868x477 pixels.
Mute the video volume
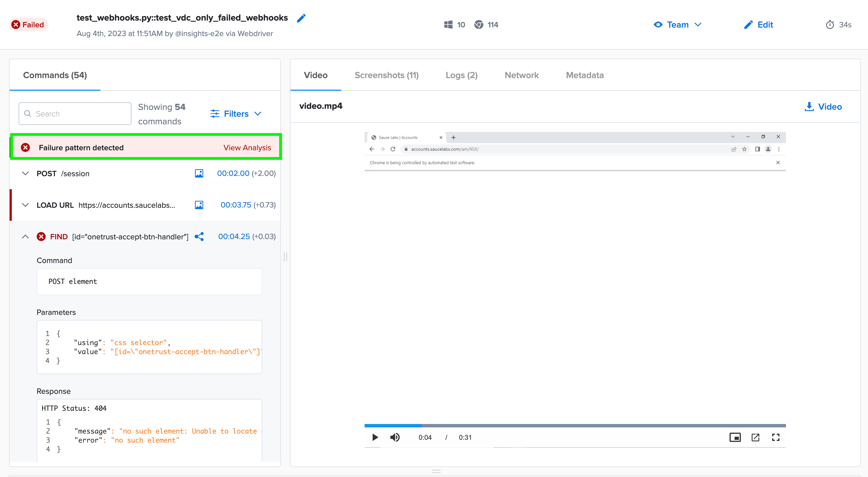395,437
